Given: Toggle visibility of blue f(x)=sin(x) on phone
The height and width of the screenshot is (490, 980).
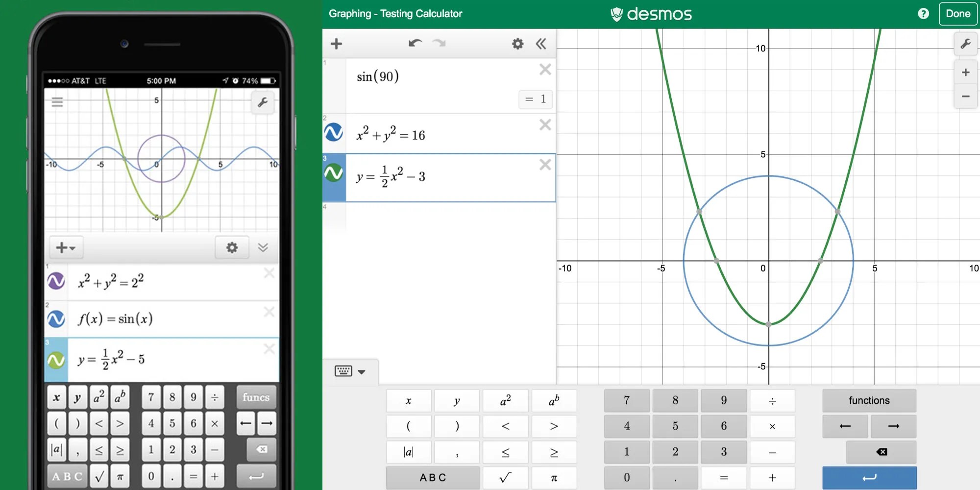Looking at the screenshot, I should tap(56, 319).
